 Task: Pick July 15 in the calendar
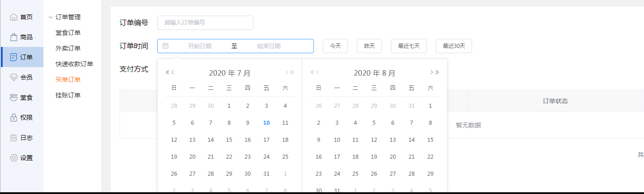229,140
